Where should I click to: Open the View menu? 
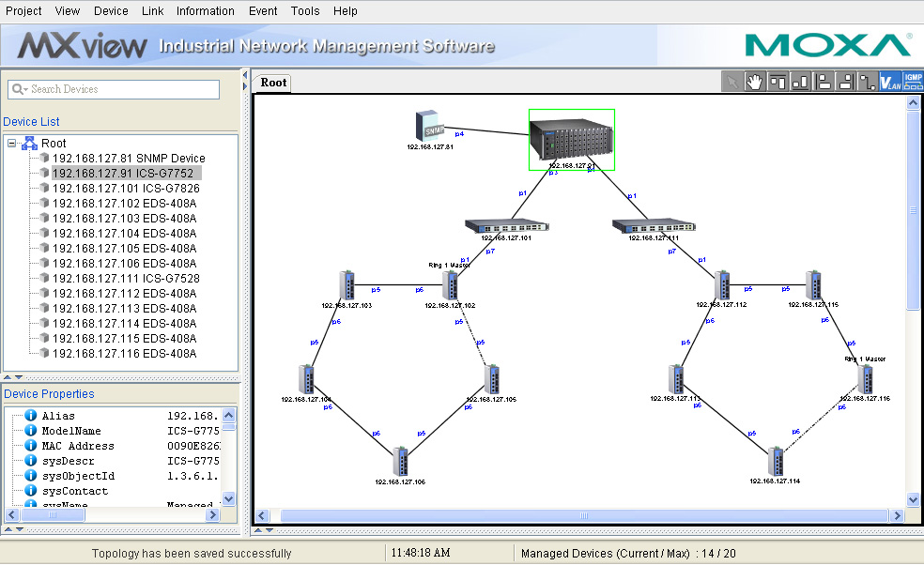68,11
